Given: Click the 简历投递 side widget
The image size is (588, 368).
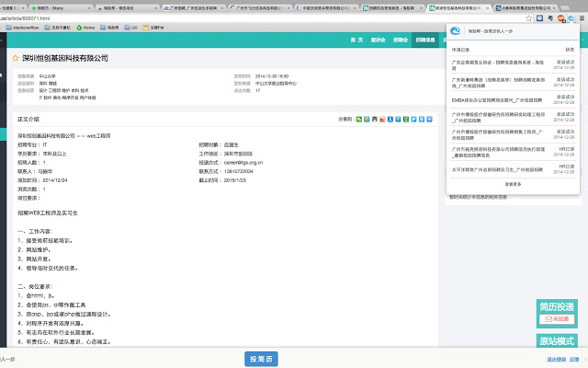Looking at the screenshot, I should click(557, 313).
